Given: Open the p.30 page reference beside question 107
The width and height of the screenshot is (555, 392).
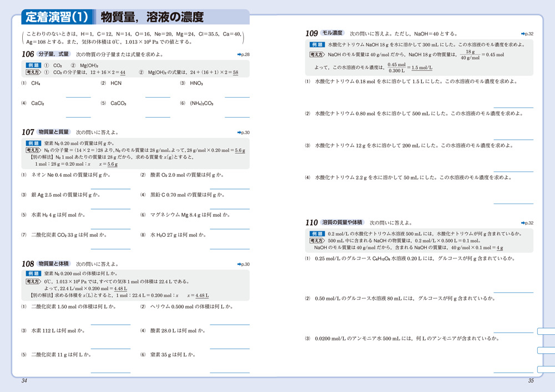Looking at the screenshot, I should tap(243, 133).
